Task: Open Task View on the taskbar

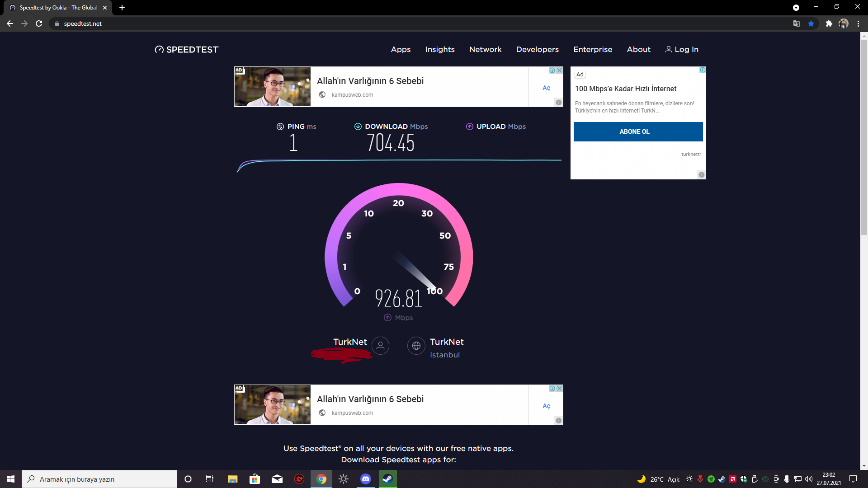Action: [x=210, y=479]
